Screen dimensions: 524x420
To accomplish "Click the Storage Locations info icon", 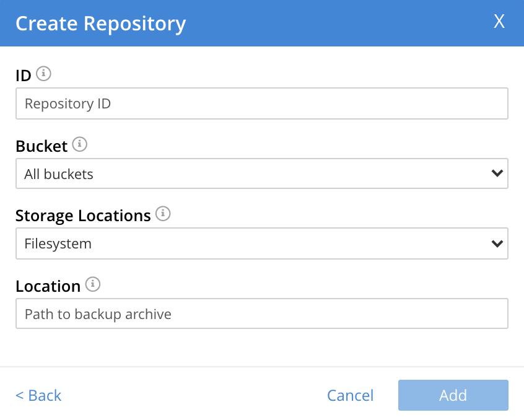I will coord(162,214).
